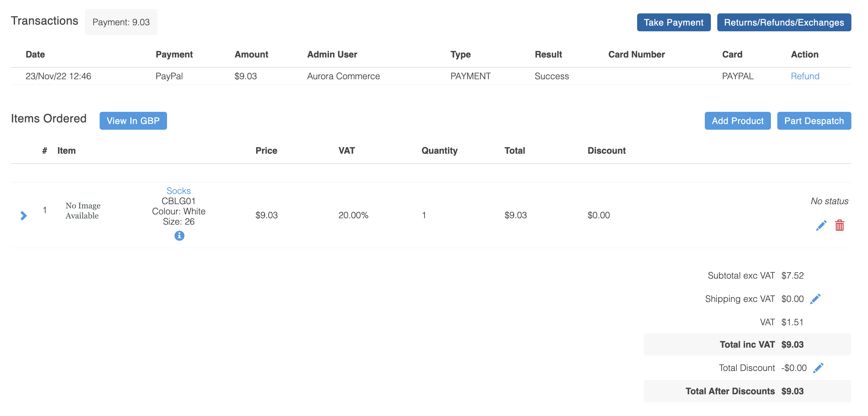Click the Quantity column header
868x416 pixels.
click(439, 151)
